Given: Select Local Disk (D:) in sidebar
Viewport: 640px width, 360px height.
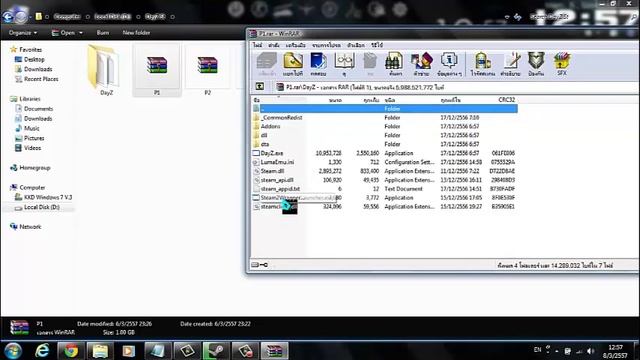Looking at the screenshot, I should pyautogui.click(x=42, y=207).
